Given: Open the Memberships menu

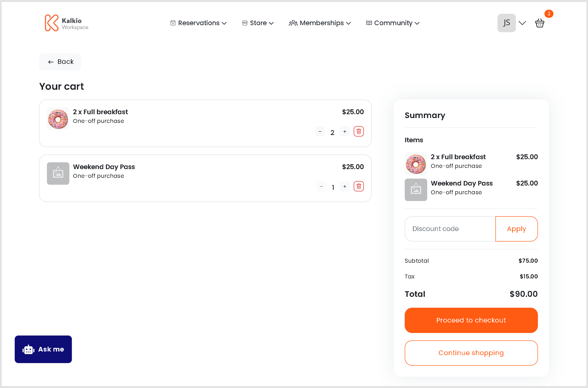Looking at the screenshot, I should [x=320, y=23].
